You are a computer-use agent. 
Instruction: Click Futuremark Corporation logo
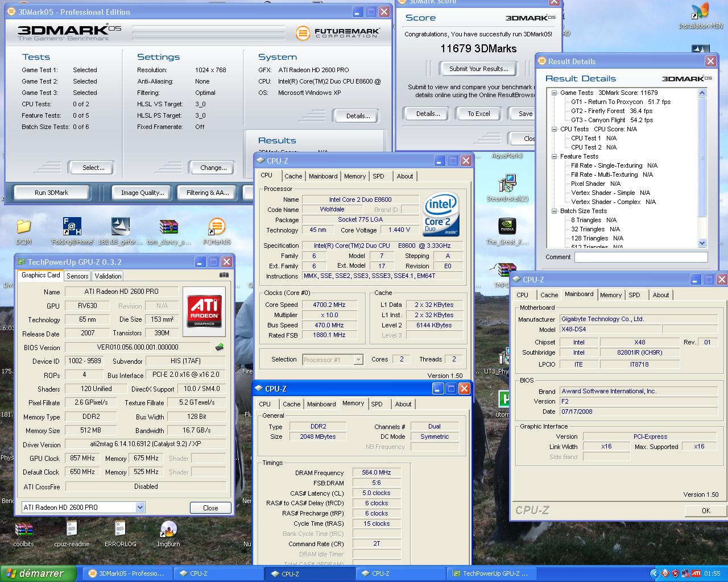coord(338,33)
